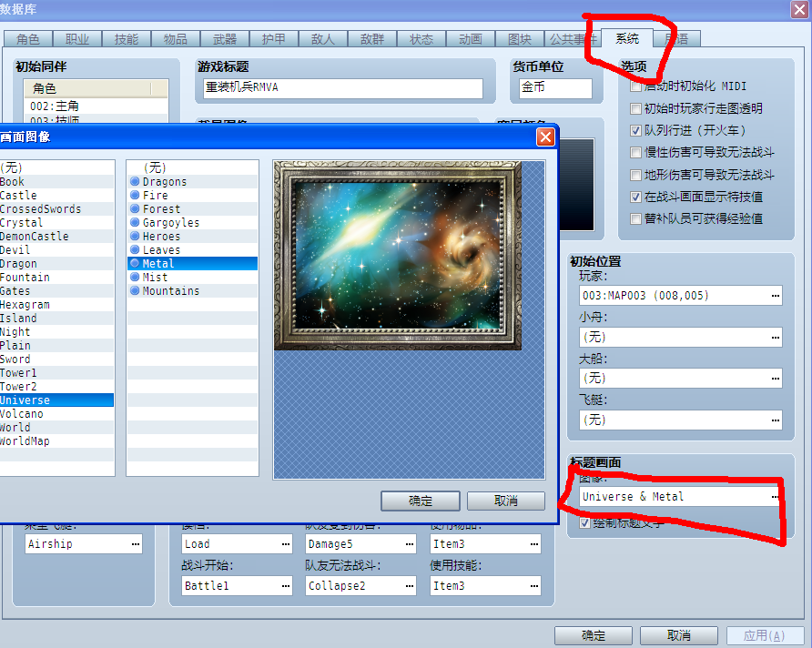Click the blue icon beside Forest

tap(135, 208)
